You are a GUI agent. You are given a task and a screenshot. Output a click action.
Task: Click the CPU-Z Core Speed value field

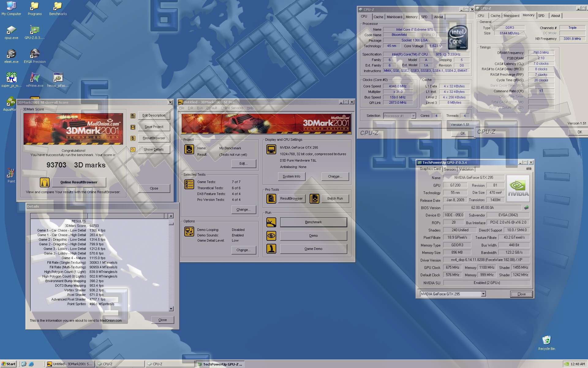pyautogui.click(x=398, y=86)
